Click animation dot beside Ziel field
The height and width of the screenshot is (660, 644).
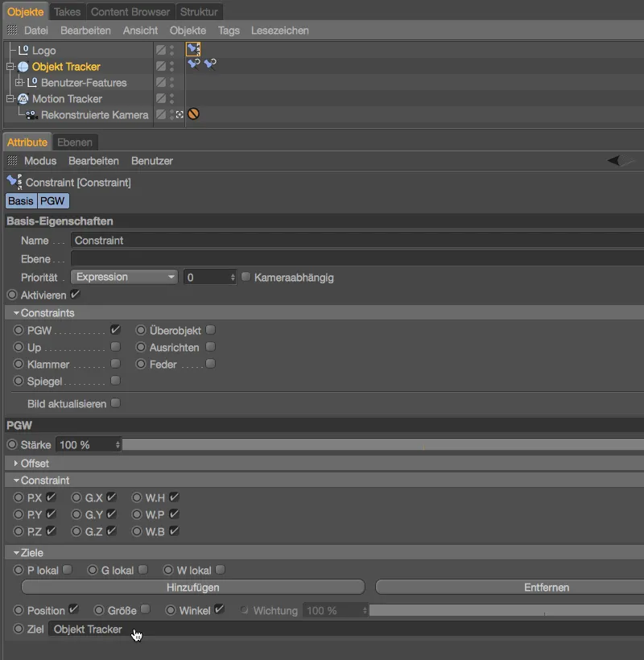click(18, 629)
